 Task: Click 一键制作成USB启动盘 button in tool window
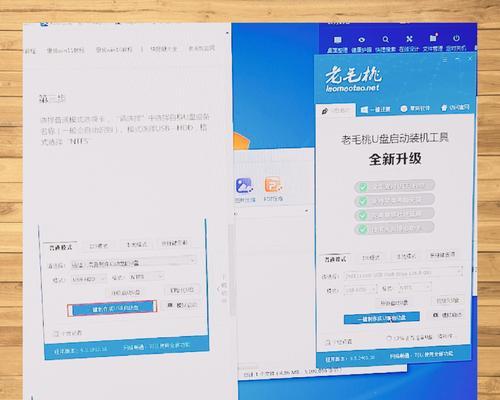pos(382,318)
